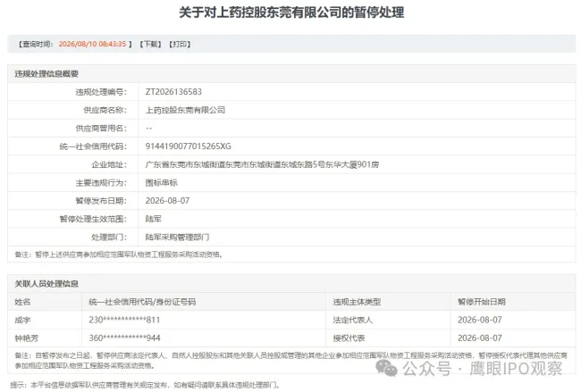Click the 姓名 column header
The image size is (581, 392).
pos(22,302)
